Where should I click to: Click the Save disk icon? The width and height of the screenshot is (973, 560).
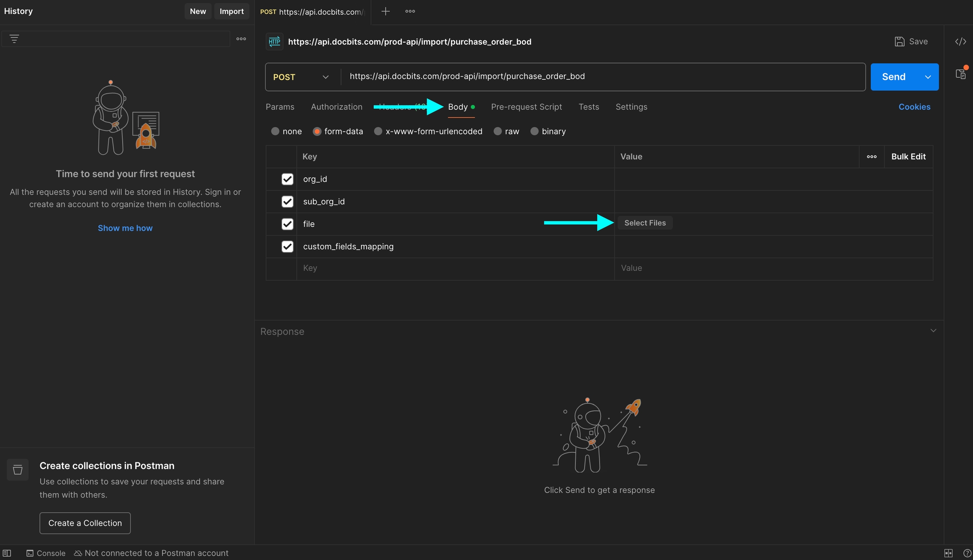coord(899,41)
